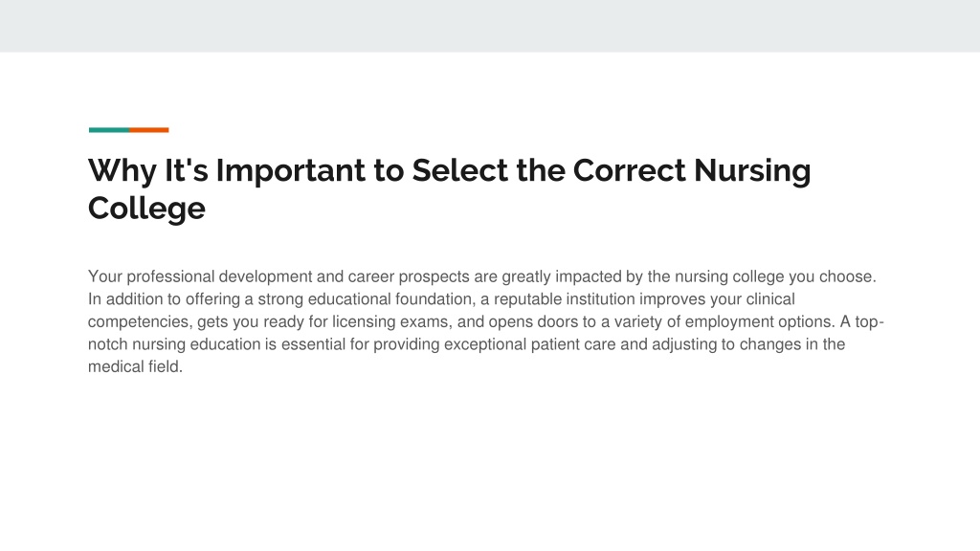980x551 pixels.
Task: Click the orange segment of accent bar
Action: pos(148,130)
